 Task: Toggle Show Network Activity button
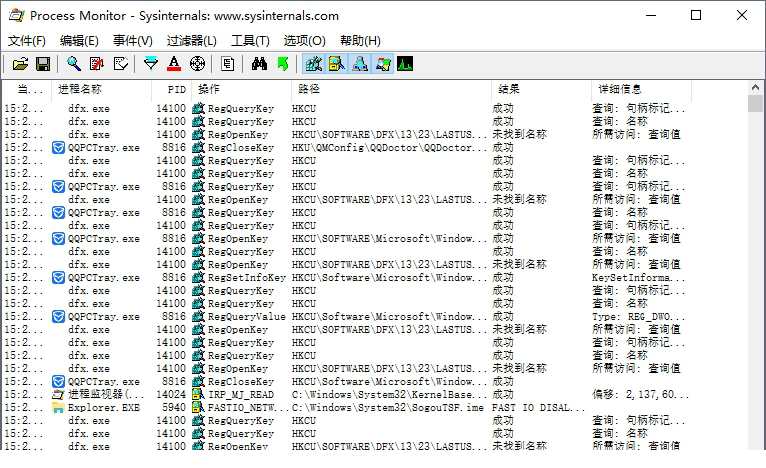click(360, 64)
